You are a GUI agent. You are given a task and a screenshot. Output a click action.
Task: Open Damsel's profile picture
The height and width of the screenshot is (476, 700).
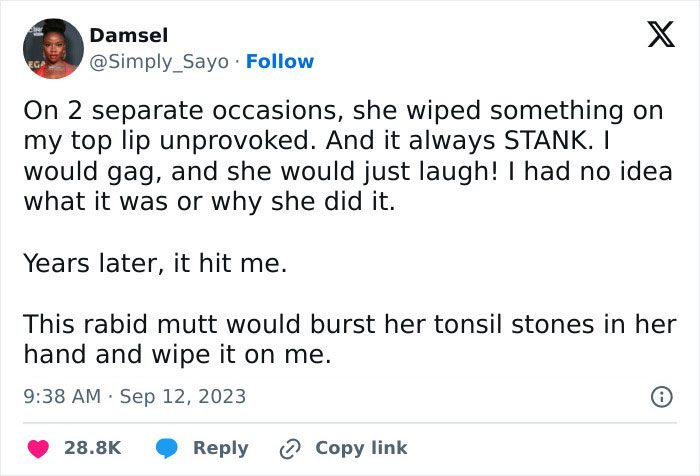coord(51,48)
